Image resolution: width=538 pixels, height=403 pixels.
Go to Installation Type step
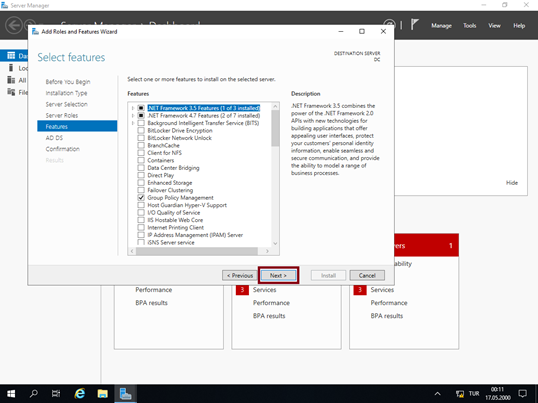(x=67, y=93)
